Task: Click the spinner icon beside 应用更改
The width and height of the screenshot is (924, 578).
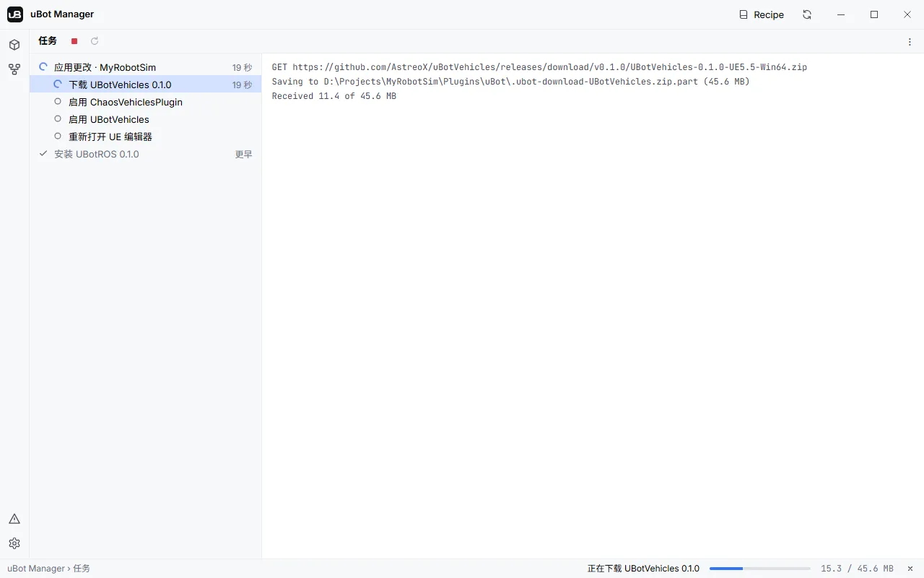Action: point(43,67)
